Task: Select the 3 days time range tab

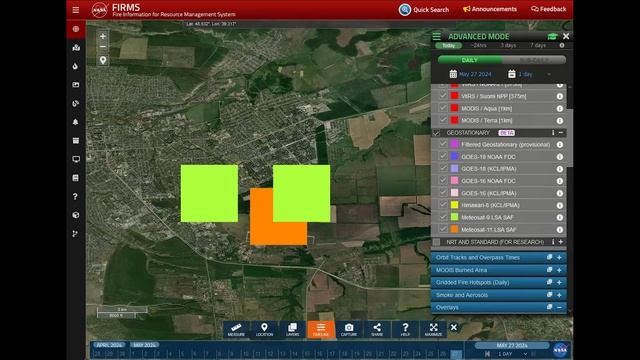Action: [x=508, y=45]
